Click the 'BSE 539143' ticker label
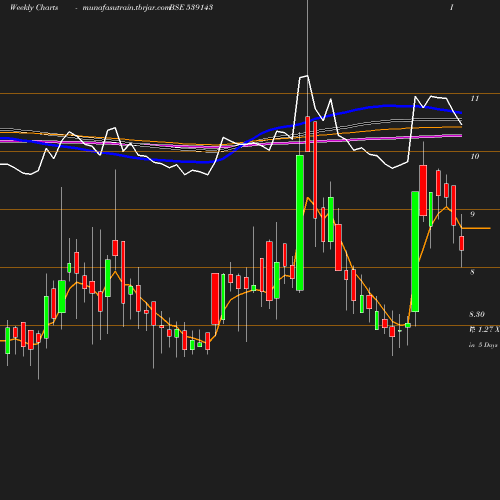The width and height of the screenshot is (500, 500). [x=191, y=7]
